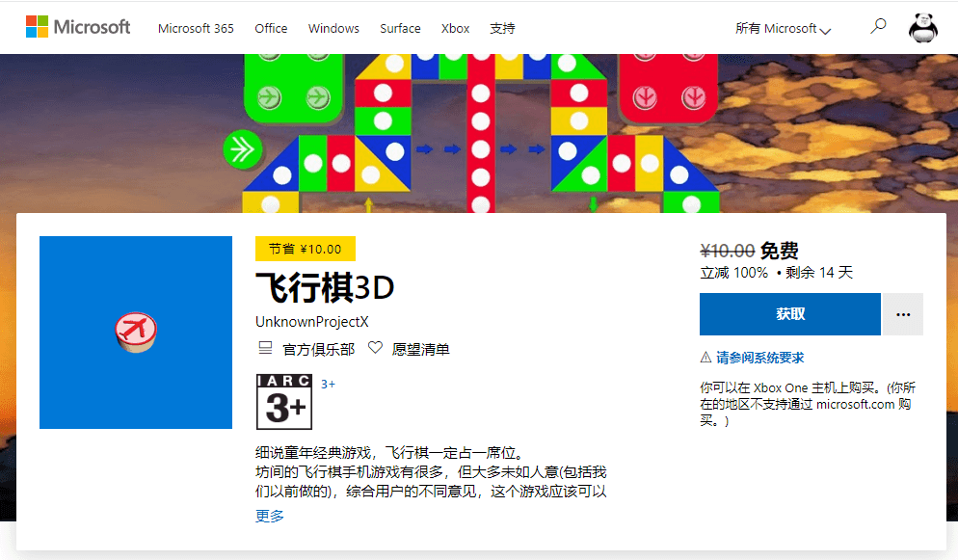Expand the description with 更多
This screenshot has width=958, height=560.
(268, 517)
